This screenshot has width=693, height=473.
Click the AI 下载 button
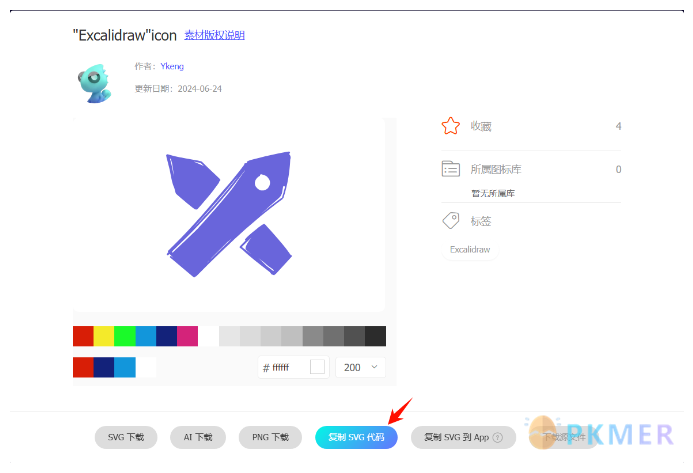(x=198, y=437)
